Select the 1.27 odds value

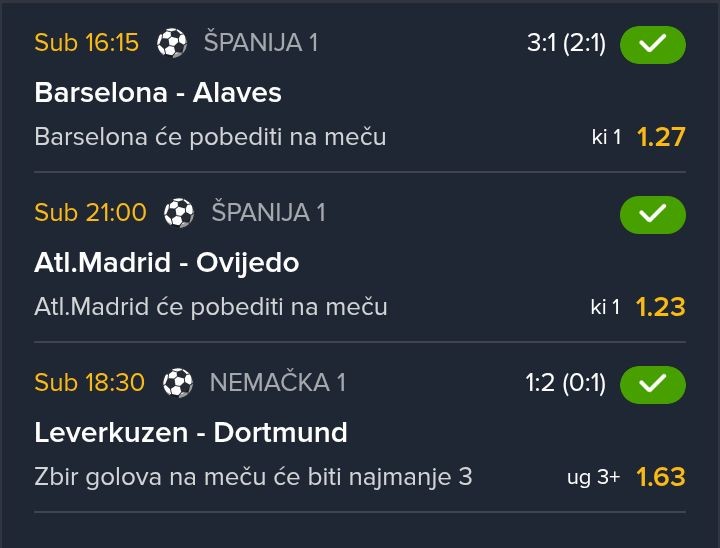[661, 137]
